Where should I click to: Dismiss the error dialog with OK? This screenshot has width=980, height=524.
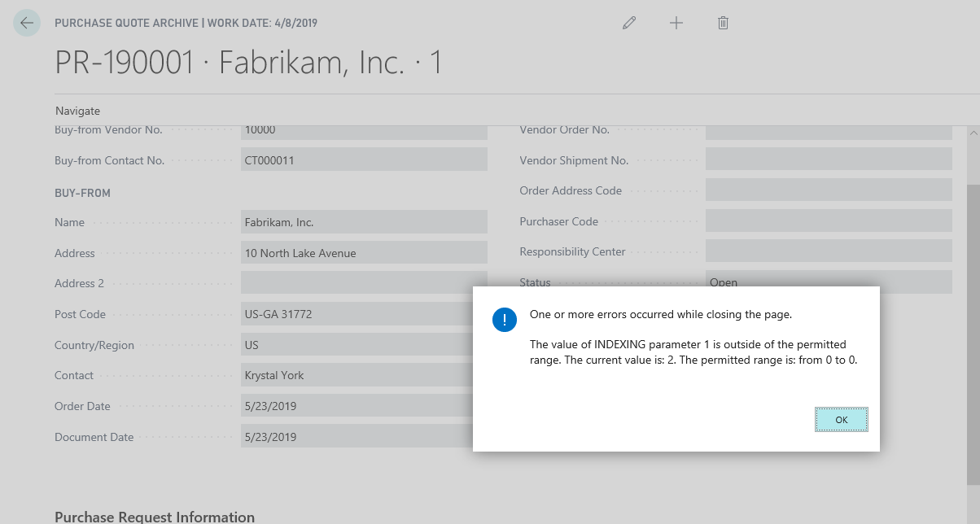coord(842,420)
